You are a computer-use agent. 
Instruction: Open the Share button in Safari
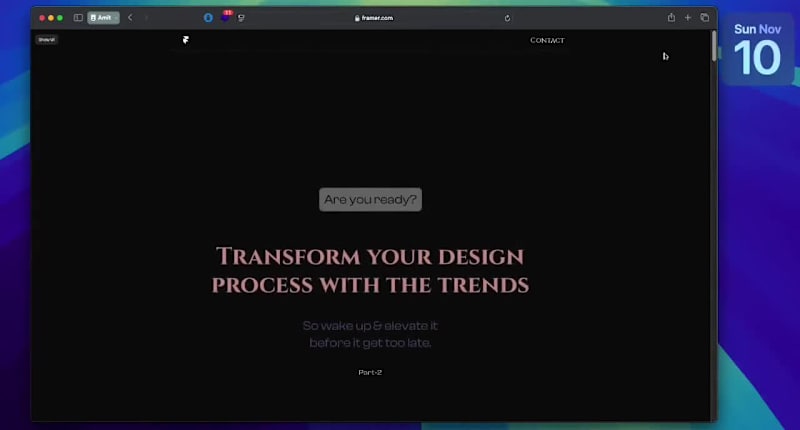click(x=671, y=17)
